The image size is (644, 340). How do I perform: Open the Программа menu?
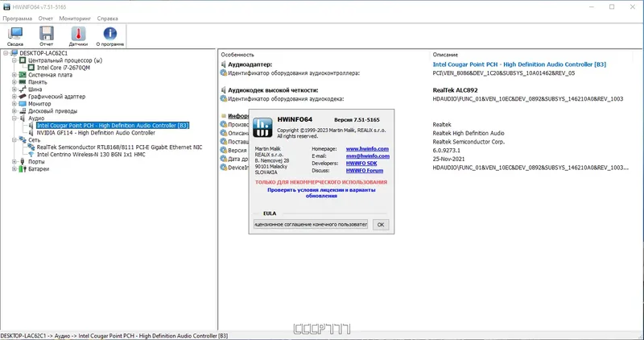pyautogui.click(x=17, y=19)
